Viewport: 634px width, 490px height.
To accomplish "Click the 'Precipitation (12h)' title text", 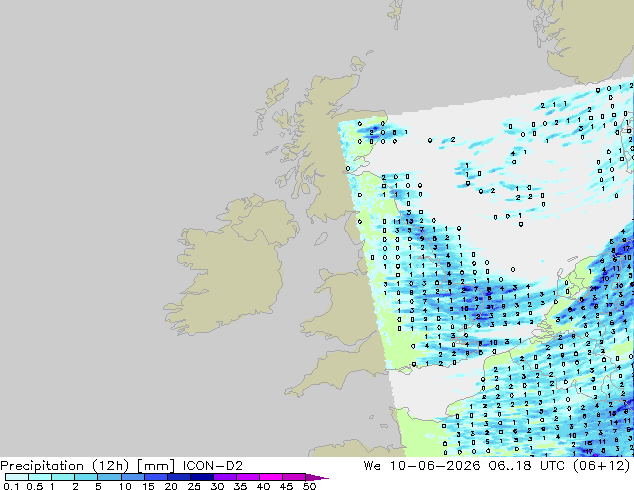I will [x=65, y=466].
